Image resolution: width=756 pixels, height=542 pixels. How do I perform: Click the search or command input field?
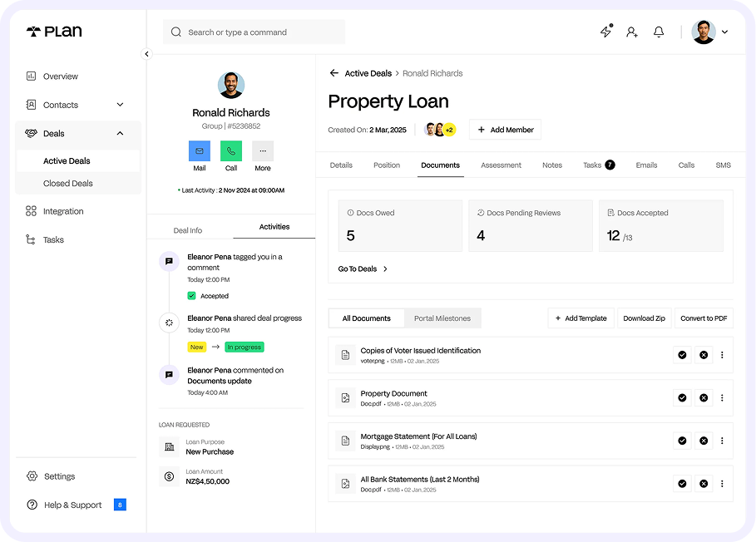pyautogui.click(x=254, y=32)
